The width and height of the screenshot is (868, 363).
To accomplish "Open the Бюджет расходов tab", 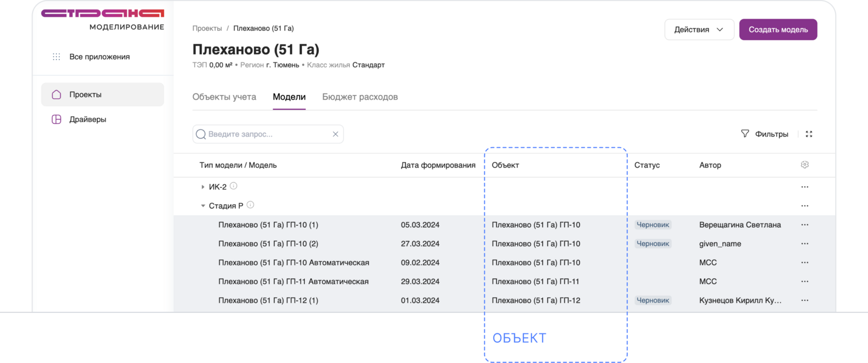I will pos(360,97).
